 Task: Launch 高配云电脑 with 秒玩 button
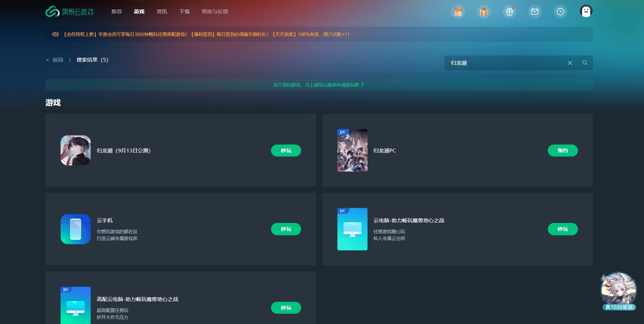pyautogui.click(x=286, y=308)
